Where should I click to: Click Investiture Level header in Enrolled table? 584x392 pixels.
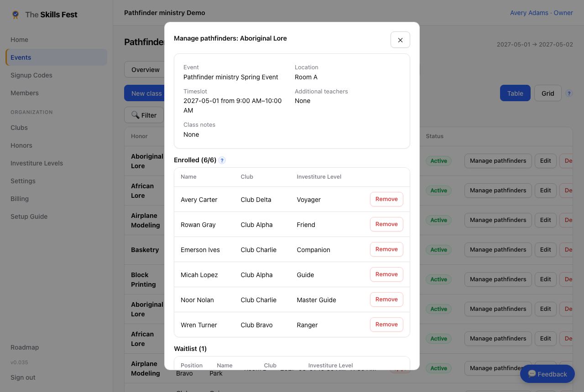click(x=319, y=177)
